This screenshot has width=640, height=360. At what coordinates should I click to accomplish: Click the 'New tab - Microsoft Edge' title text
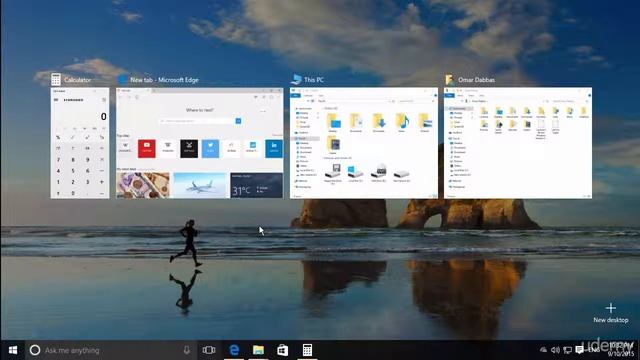point(164,80)
